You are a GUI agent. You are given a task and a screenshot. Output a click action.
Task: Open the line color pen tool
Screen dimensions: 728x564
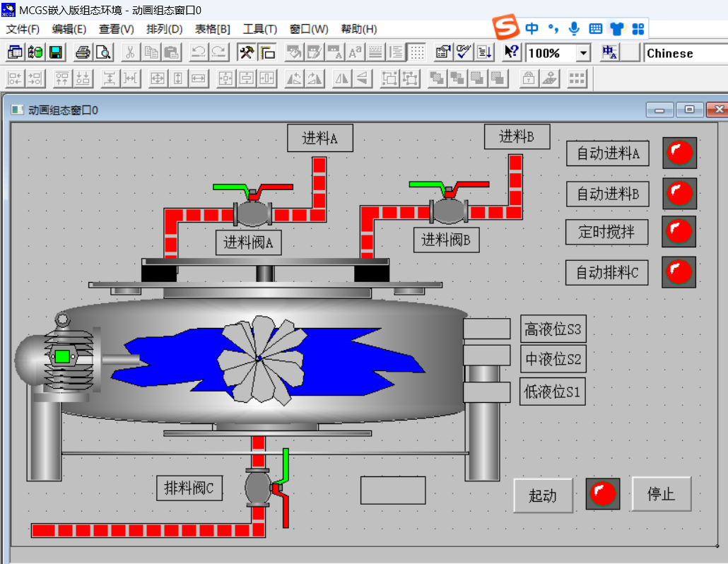click(x=314, y=52)
